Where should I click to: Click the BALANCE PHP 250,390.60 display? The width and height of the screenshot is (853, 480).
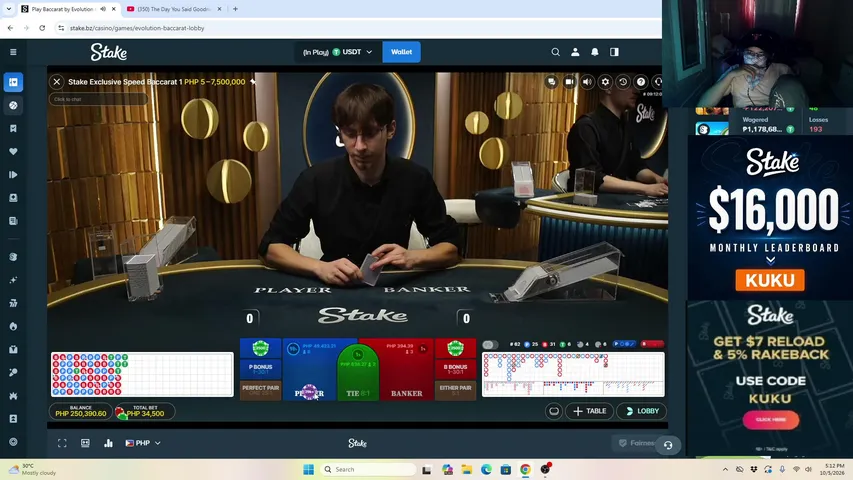pos(81,411)
